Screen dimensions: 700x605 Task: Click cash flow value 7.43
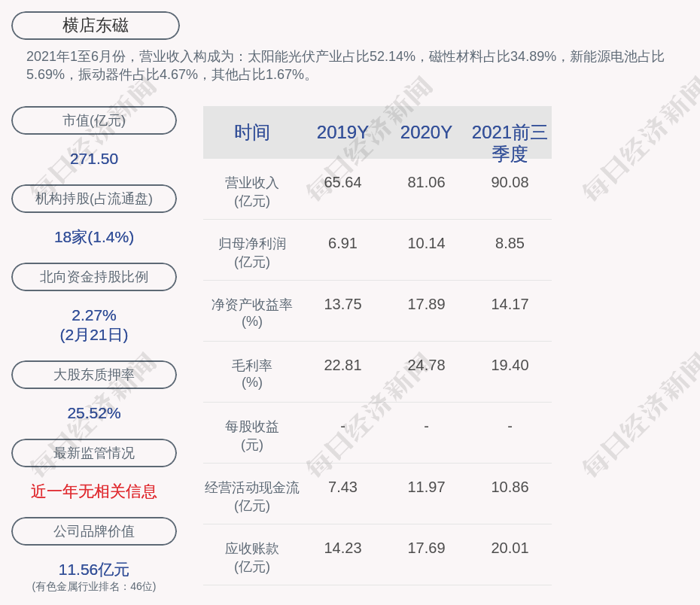(342, 487)
